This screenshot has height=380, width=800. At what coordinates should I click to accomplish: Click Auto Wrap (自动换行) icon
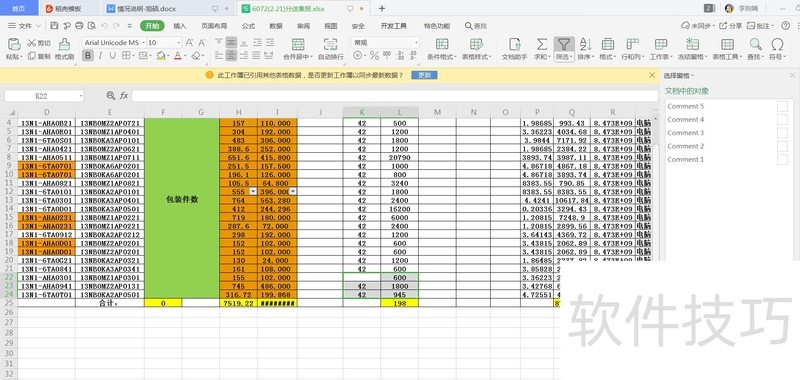pos(330,44)
